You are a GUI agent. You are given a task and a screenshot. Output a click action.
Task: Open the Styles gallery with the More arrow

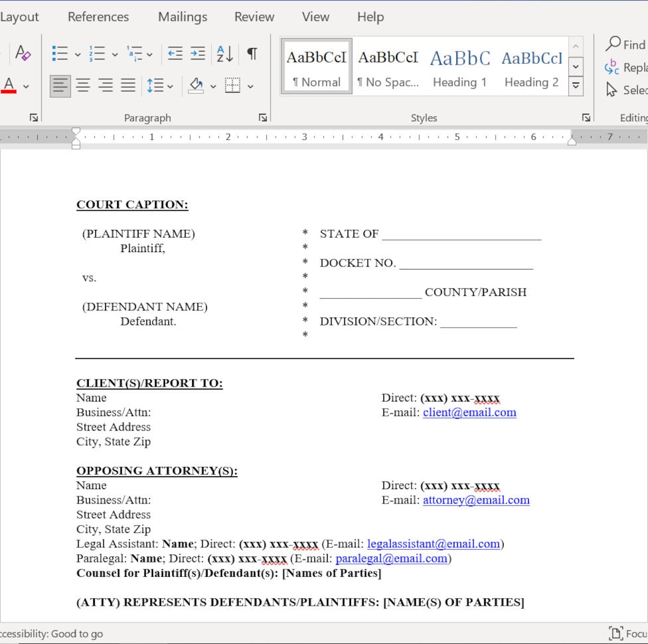(575, 85)
